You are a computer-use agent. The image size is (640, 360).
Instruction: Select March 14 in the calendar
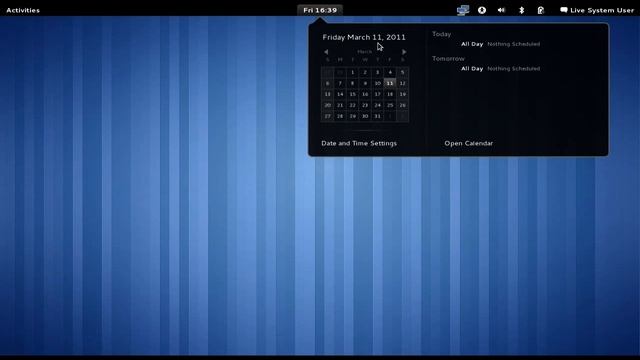pos(340,94)
